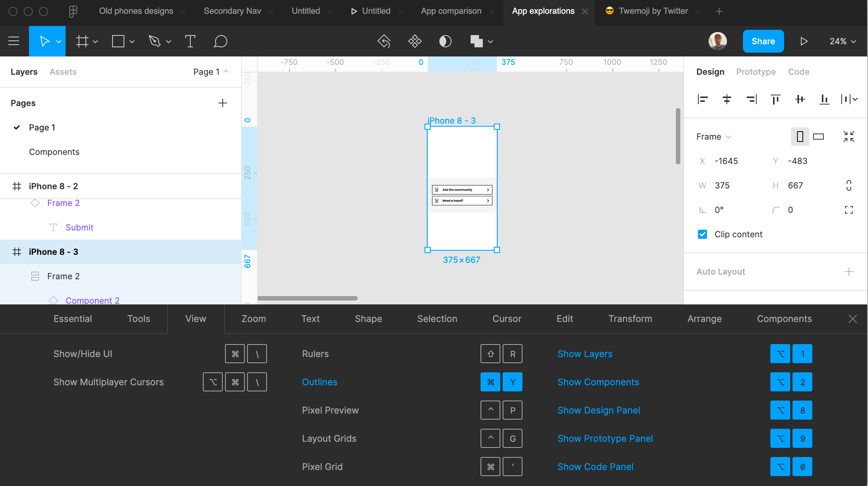
Task: Switch frame to landscape orientation
Action: (818, 137)
